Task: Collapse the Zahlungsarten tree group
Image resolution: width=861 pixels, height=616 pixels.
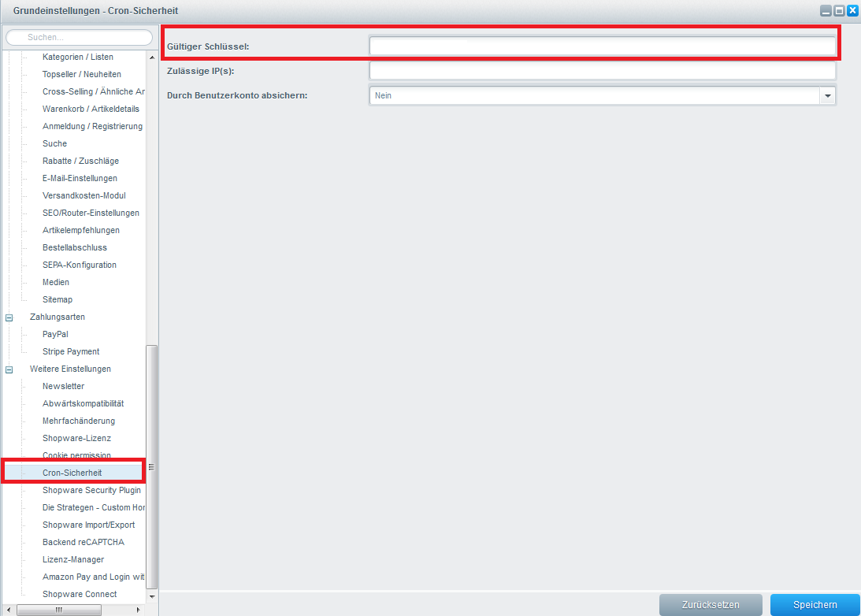Action: point(9,317)
